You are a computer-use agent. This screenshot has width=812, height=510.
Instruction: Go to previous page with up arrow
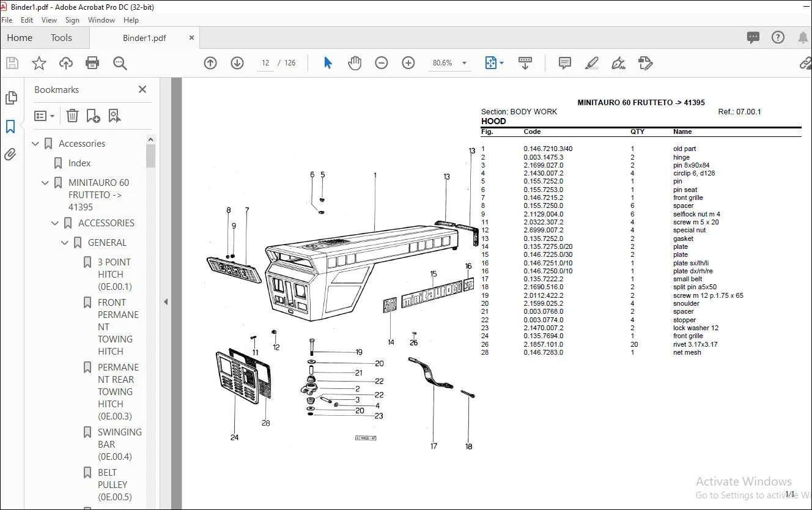point(210,63)
